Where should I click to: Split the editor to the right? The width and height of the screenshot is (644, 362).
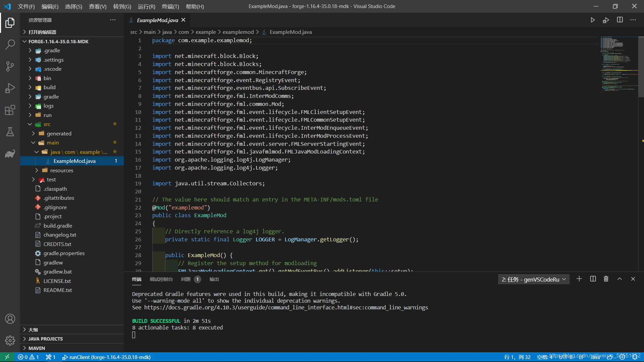click(x=620, y=20)
